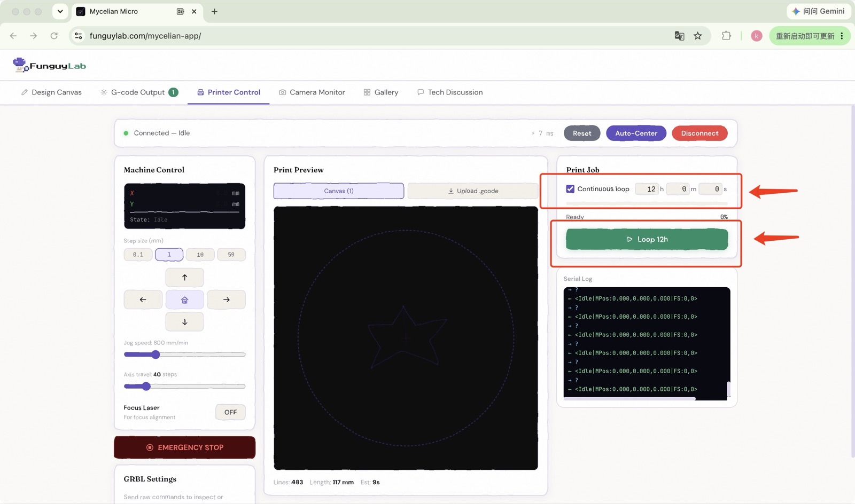Image resolution: width=855 pixels, height=504 pixels.
Task: Click the restart to update button
Action: click(810, 36)
